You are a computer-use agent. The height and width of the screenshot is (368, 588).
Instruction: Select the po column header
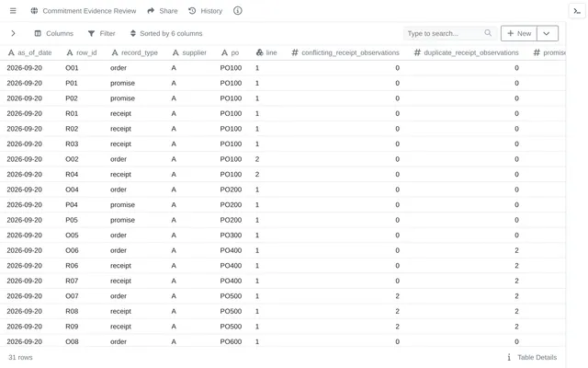[x=230, y=52]
